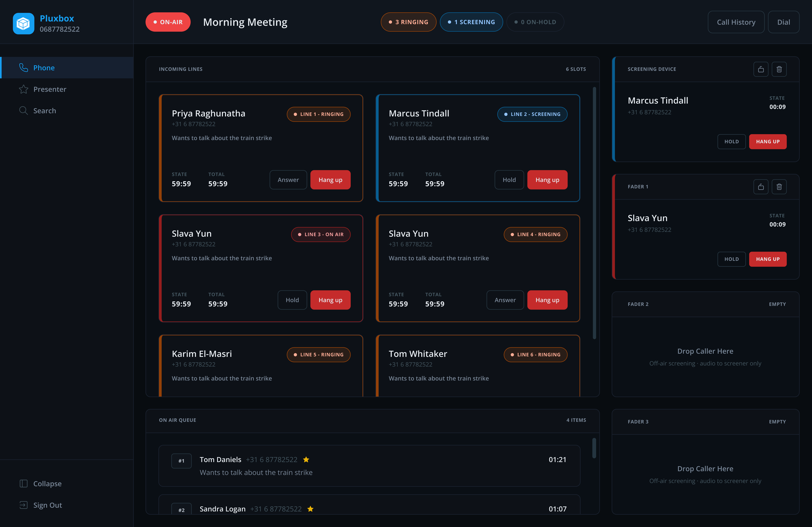Viewport: 812px width, 527px height.
Task: Open the Dial pad
Action: click(x=784, y=22)
